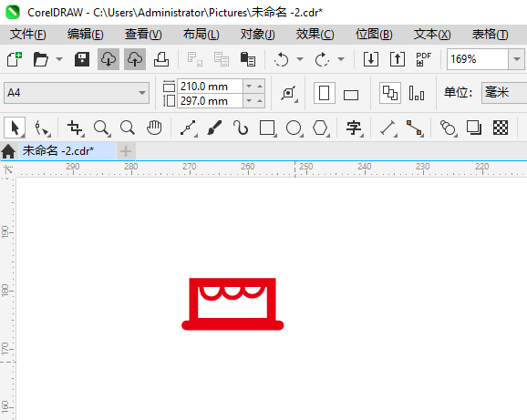This screenshot has width=527, height=420.
Task: Click the 169% zoom level field
Action: (477, 59)
